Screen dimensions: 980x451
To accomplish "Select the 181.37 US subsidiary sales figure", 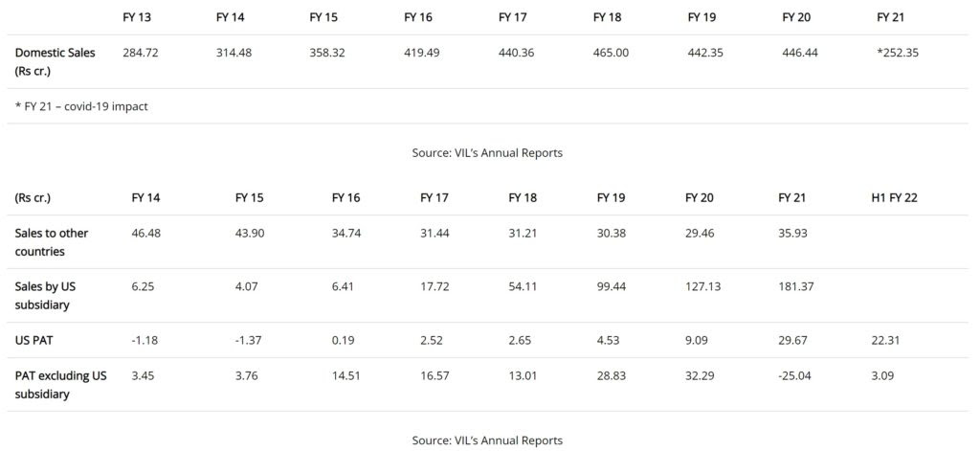I will point(797,287).
